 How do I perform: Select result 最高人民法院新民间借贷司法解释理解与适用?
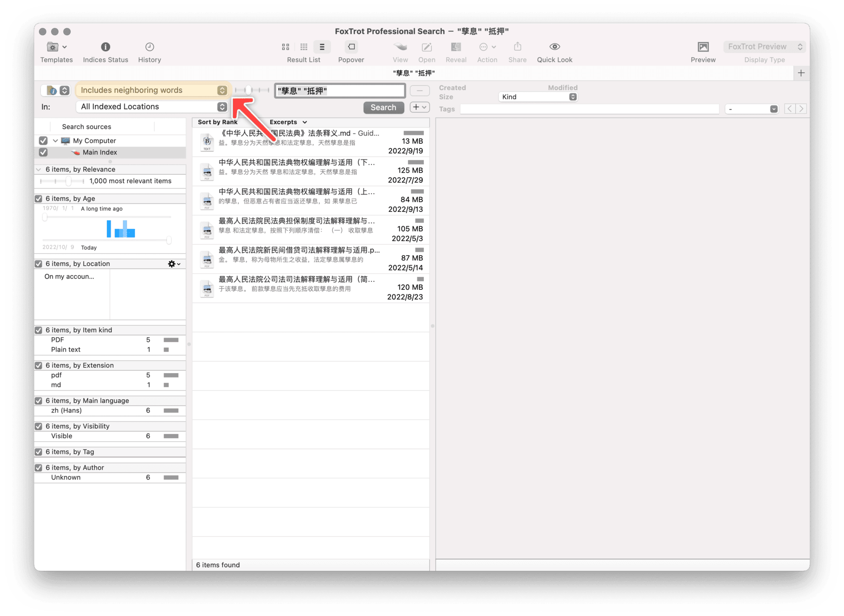311,259
